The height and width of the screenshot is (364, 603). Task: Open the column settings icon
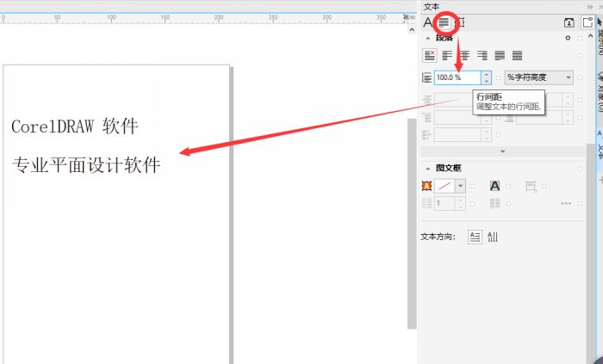(495, 203)
